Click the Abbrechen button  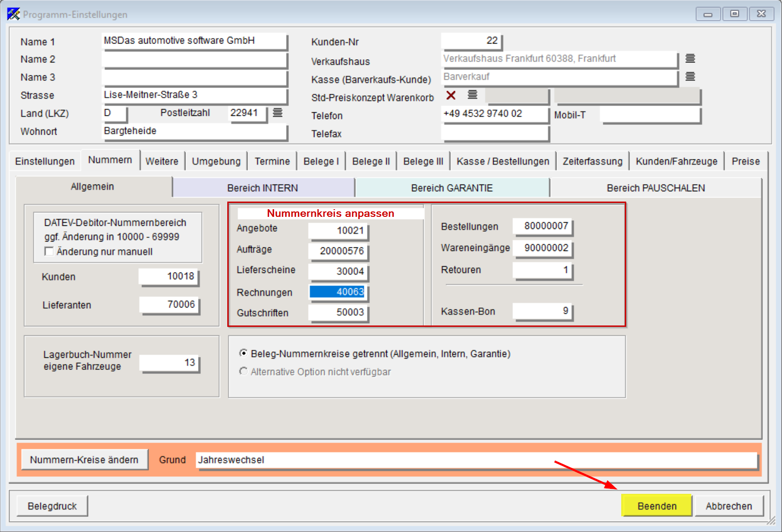[729, 506]
